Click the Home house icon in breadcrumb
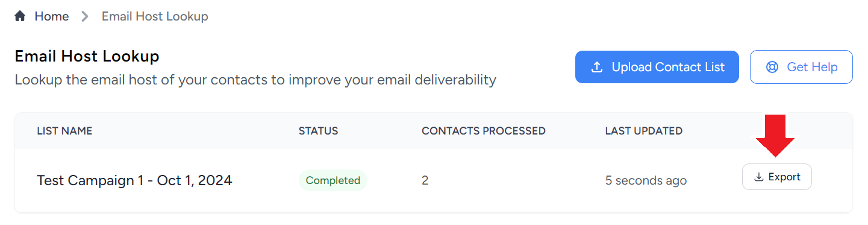Viewport: 868px width, 225px height. [20, 16]
